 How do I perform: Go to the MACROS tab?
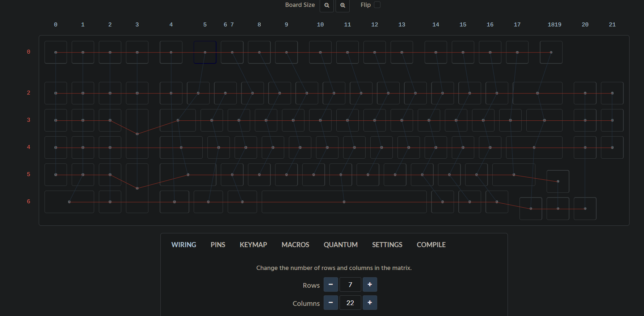pos(295,245)
